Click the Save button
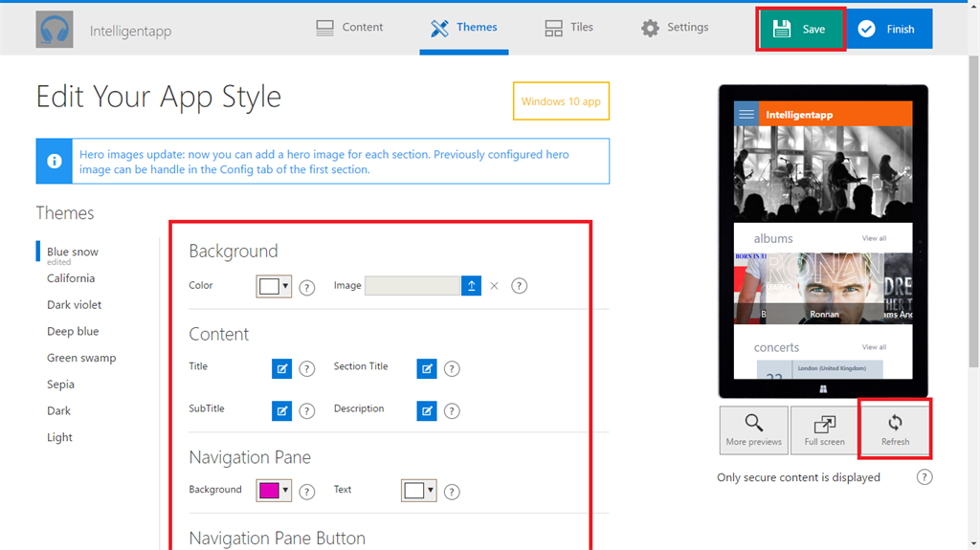The image size is (980, 550). click(x=801, y=29)
